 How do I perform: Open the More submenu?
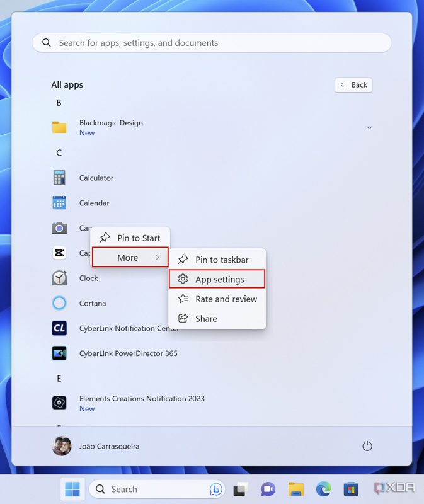pos(130,258)
